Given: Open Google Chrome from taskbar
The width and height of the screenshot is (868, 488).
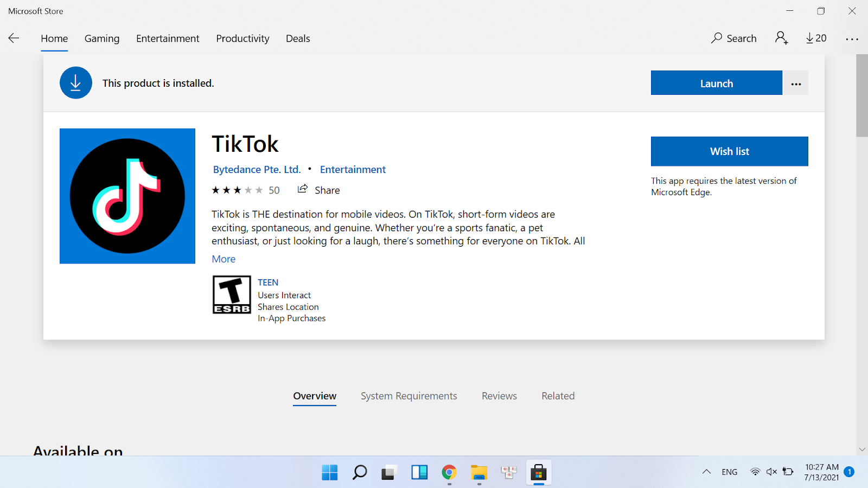Looking at the screenshot, I should pyautogui.click(x=449, y=472).
